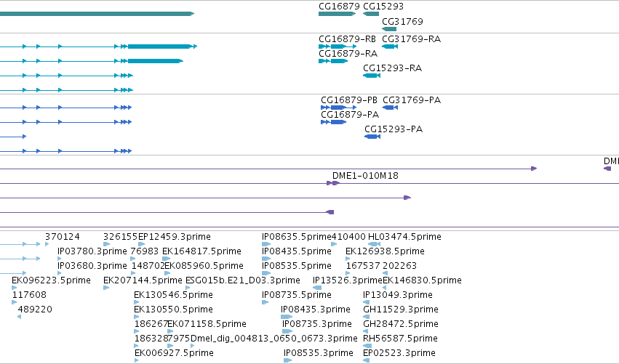Viewport: 619px width, 364px height.
Task: Click the 410400 feature label
Action: 348,237
